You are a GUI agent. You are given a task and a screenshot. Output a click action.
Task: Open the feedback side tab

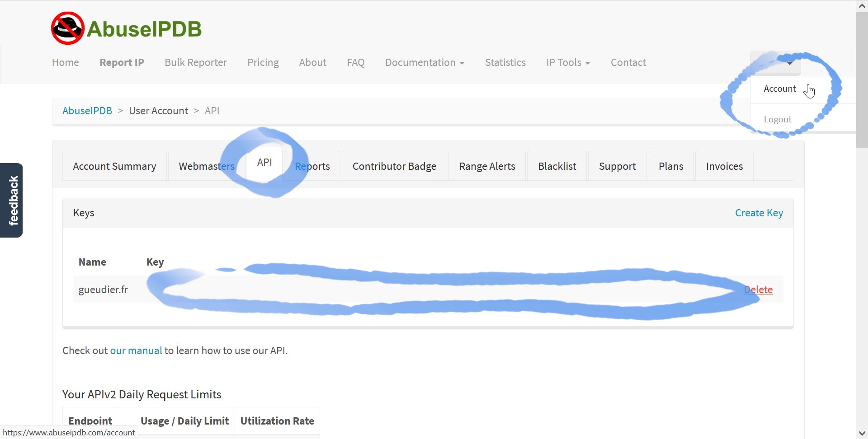(11, 200)
